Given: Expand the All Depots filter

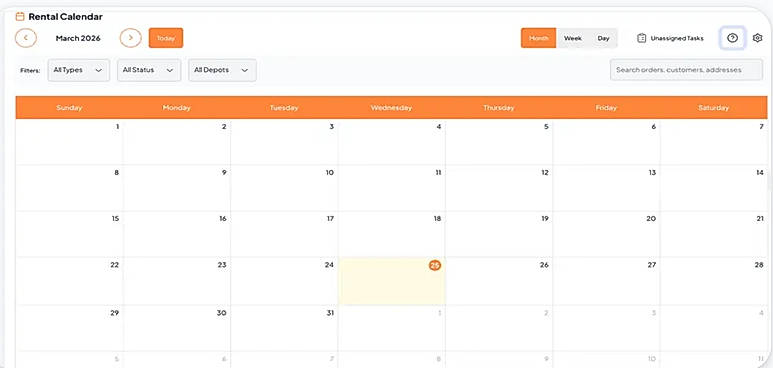Looking at the screenshot, I should (222, 70).
